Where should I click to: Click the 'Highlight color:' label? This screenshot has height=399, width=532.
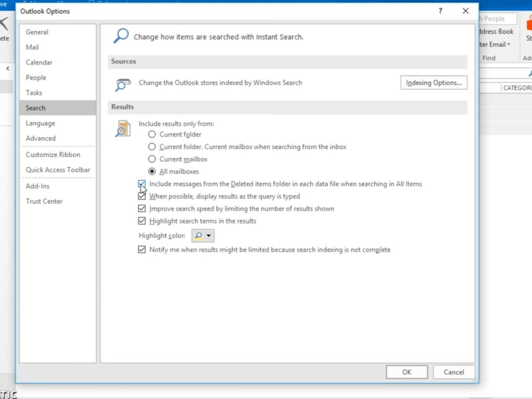(x=162, y=236)
